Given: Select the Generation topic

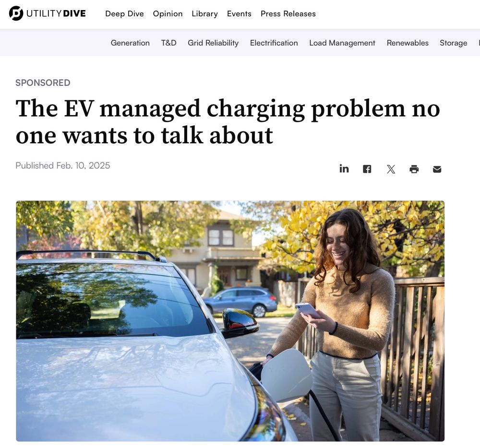Looking at the screenshot, I should (130, 43).
